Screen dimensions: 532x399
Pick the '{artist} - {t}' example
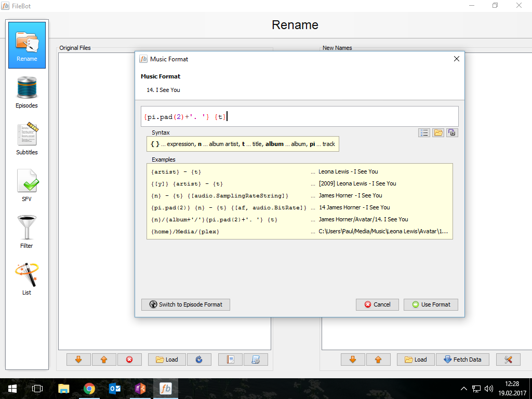pos(176,172)
